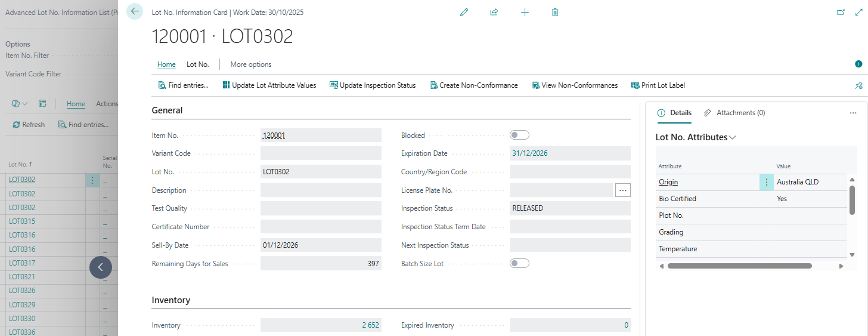The width and height of the screenshot is (868, 336).
Task: Click the trash delete icon
Action: pyautogui.click(x=555, y=12)
